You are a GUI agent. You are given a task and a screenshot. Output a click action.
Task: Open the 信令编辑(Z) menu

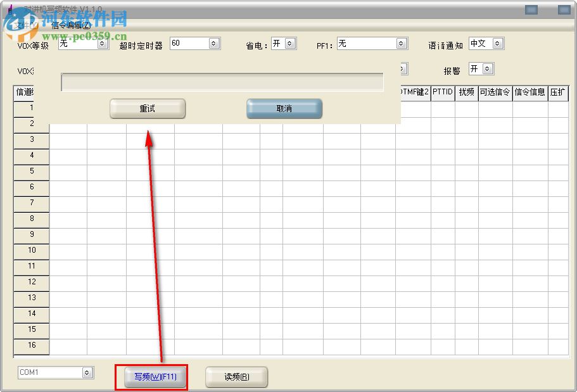pyautogui.click(x=71, y=25)
